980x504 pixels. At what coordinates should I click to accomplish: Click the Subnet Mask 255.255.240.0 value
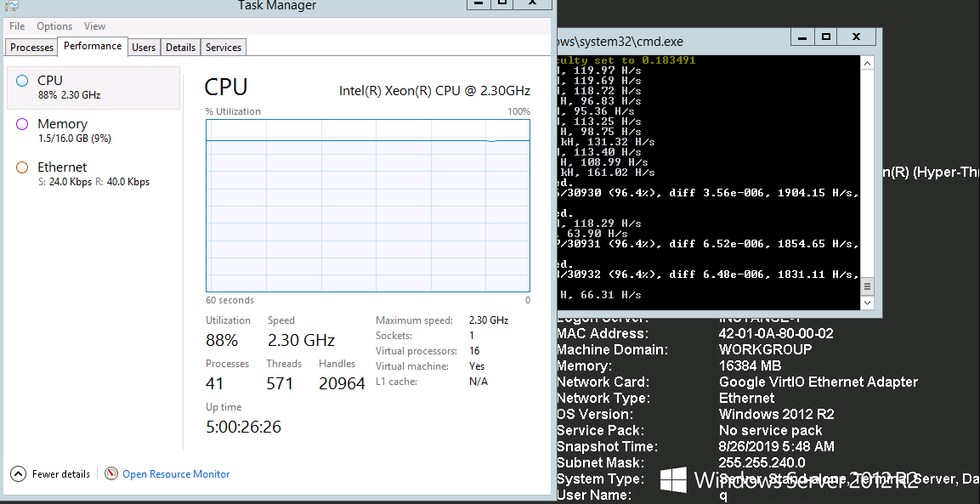(762, 462)
